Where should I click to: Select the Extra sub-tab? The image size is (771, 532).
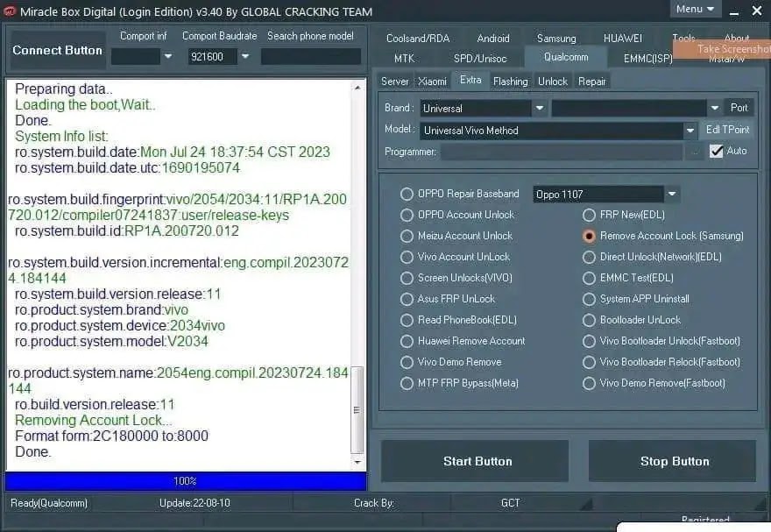pyautogui.click(x=470, y=80)
